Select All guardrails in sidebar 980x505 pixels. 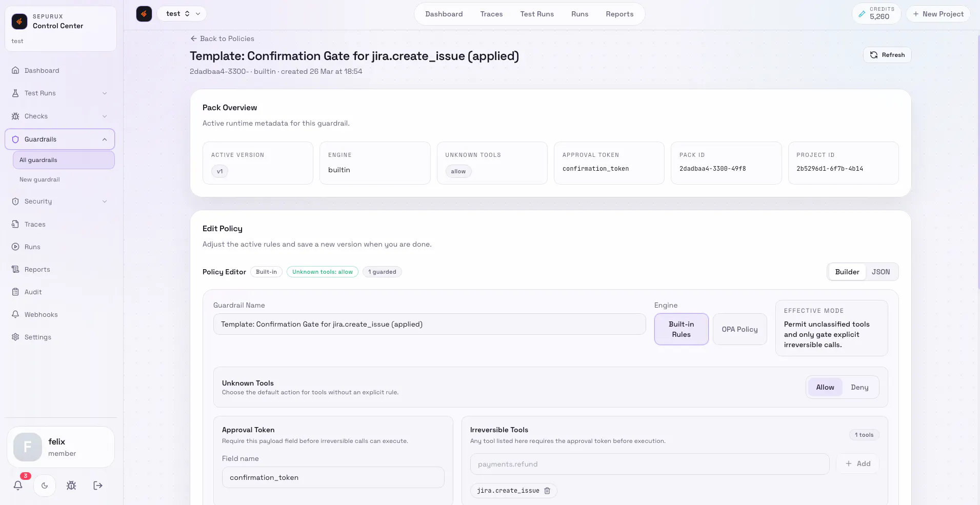(64, 160)
